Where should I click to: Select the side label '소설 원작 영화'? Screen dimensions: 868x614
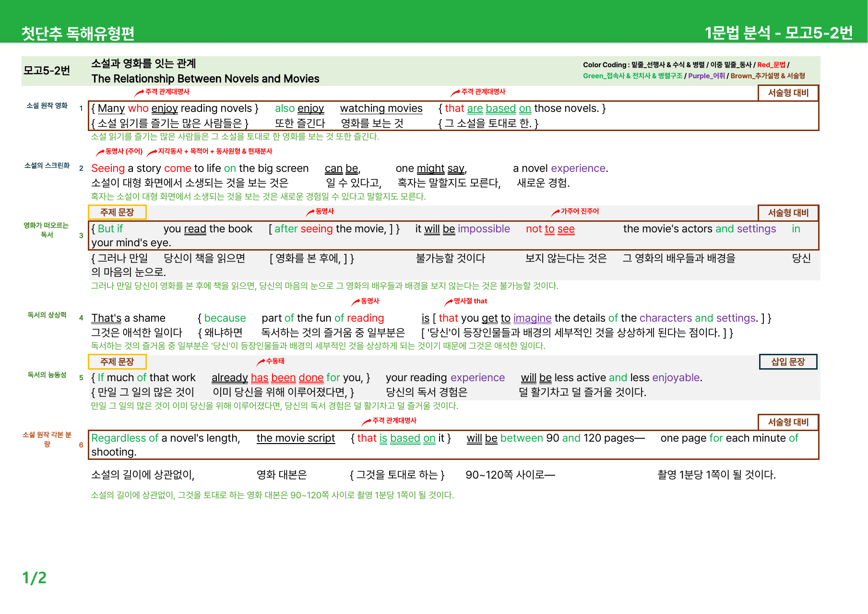pyautogui.click(x=47, y=106)
